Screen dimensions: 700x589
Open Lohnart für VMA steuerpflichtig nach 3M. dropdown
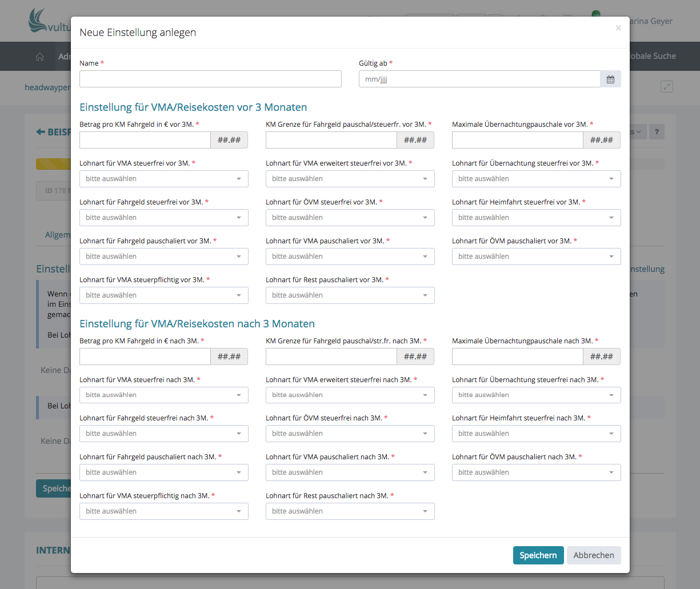pyautogui.click(x=163, y=511)
